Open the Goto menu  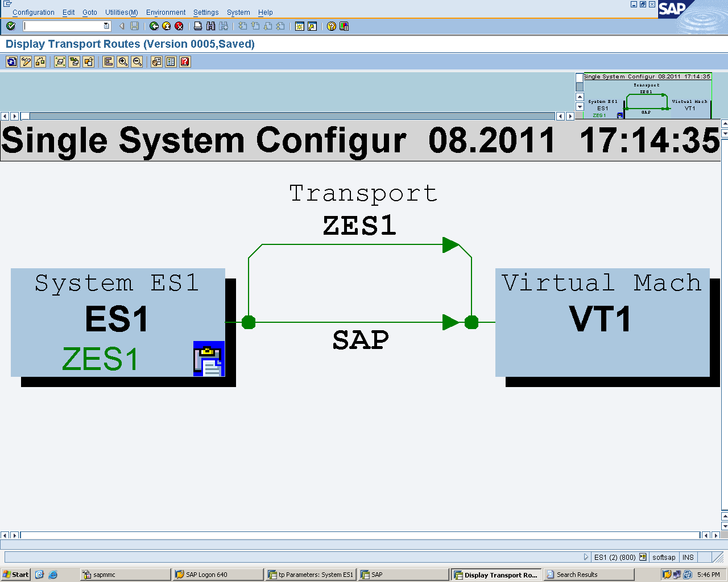point(90,13)
